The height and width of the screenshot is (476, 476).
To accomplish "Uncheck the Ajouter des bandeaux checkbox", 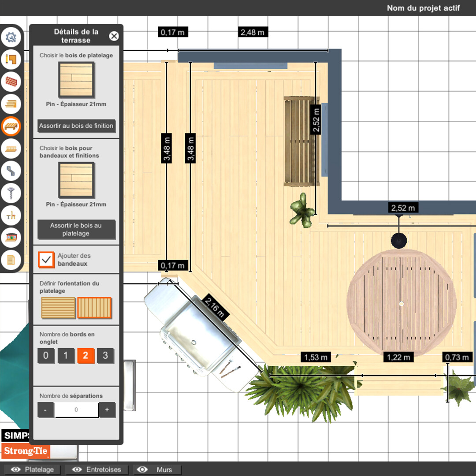I will click(x=46, y=260).
